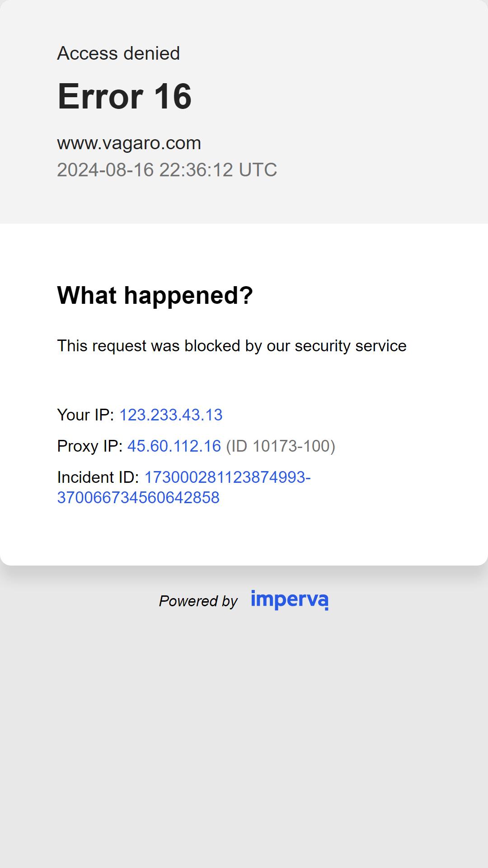Click the proxy IP 45.60.112.16
488x868 pixels.
[174, 446]
